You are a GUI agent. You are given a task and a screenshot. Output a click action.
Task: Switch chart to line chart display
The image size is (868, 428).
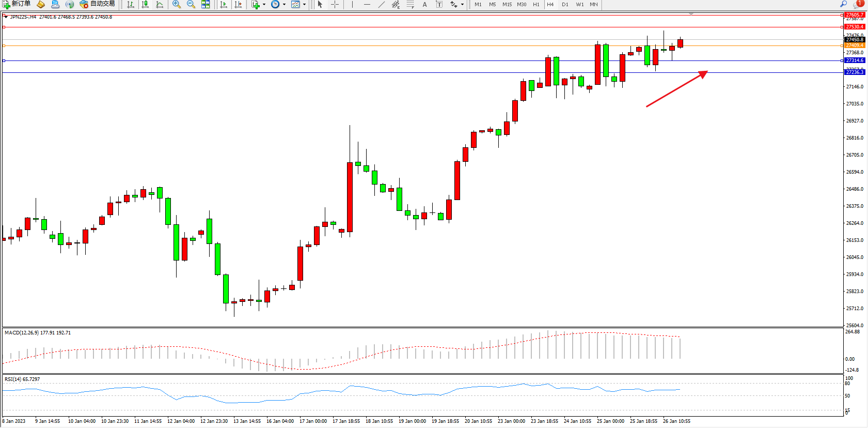pos(160,5)
